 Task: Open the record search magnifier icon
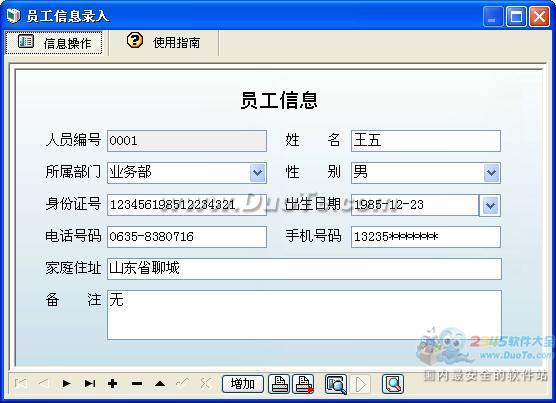click(336, 384)
